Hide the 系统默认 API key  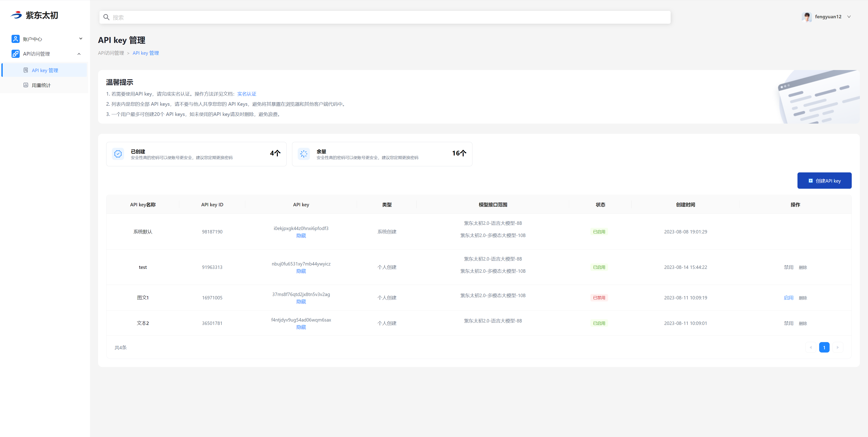point(301,236)
